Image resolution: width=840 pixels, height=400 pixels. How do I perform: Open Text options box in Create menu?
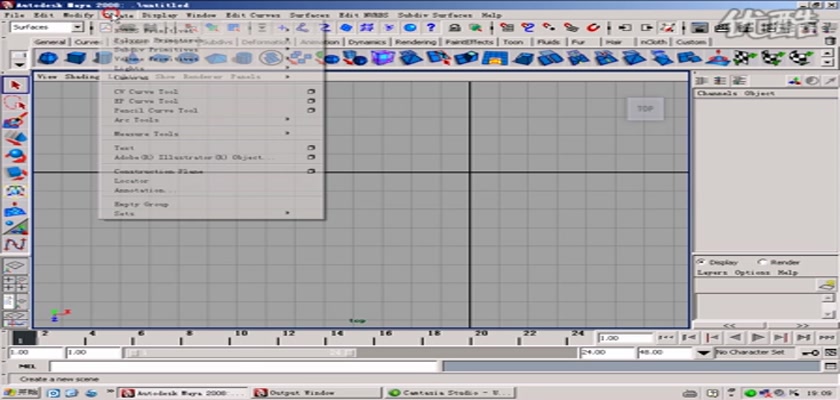click(x=311, y=148)
